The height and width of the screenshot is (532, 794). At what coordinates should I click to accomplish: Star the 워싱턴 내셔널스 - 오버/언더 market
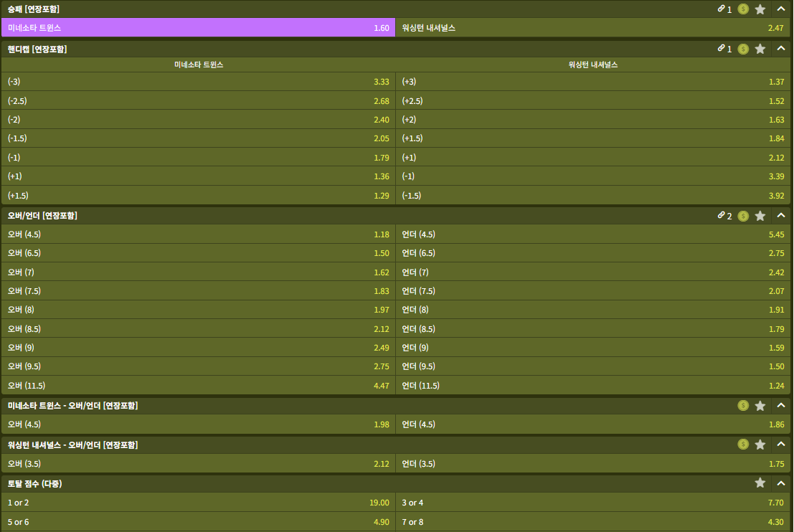pyautogui.click(x=760, y=445)
